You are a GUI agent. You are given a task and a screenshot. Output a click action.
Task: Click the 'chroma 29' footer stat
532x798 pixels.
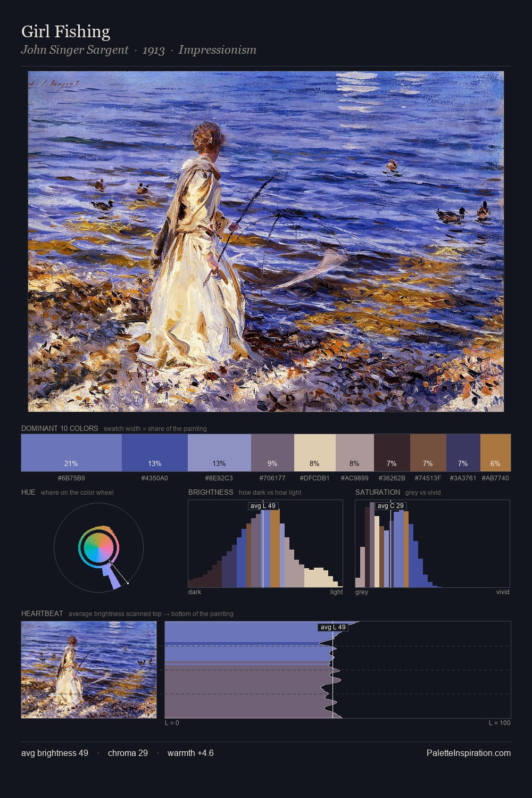pos(128,753)
